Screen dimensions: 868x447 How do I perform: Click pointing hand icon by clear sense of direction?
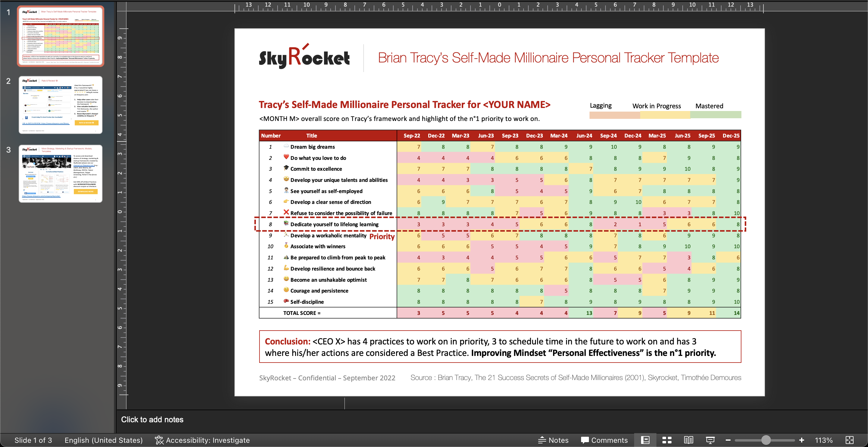(286, 201)
